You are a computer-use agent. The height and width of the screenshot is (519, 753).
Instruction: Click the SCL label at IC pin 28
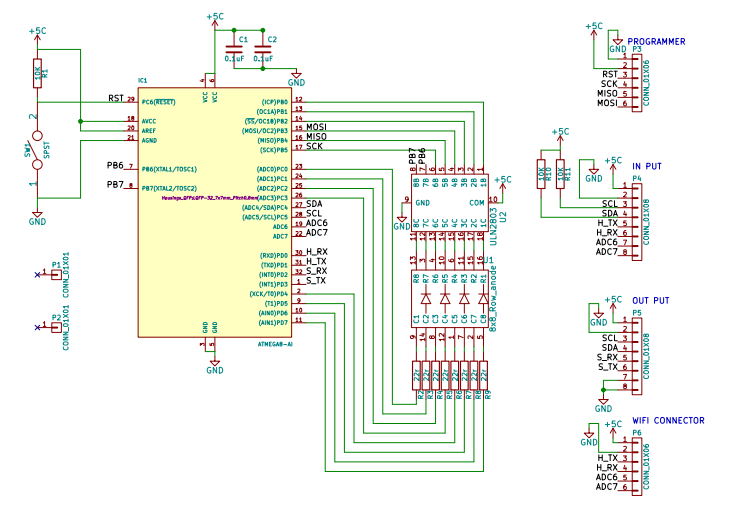314,213
